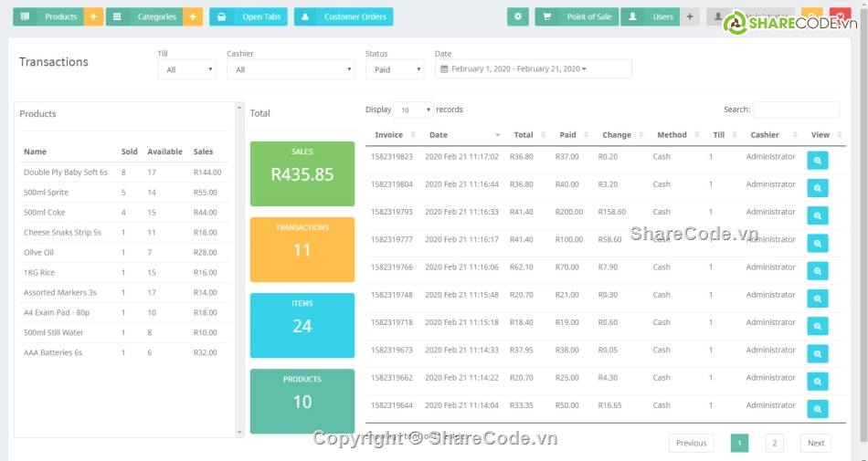Screen dimensions: 868x461
Task: Open the Point of Sale screen
Action: point(577,16)
